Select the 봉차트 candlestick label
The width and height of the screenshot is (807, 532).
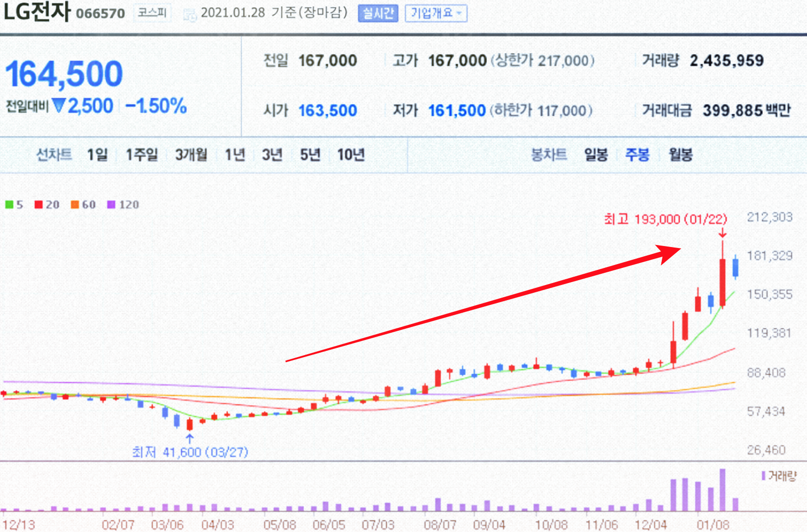tap(549, 155)
